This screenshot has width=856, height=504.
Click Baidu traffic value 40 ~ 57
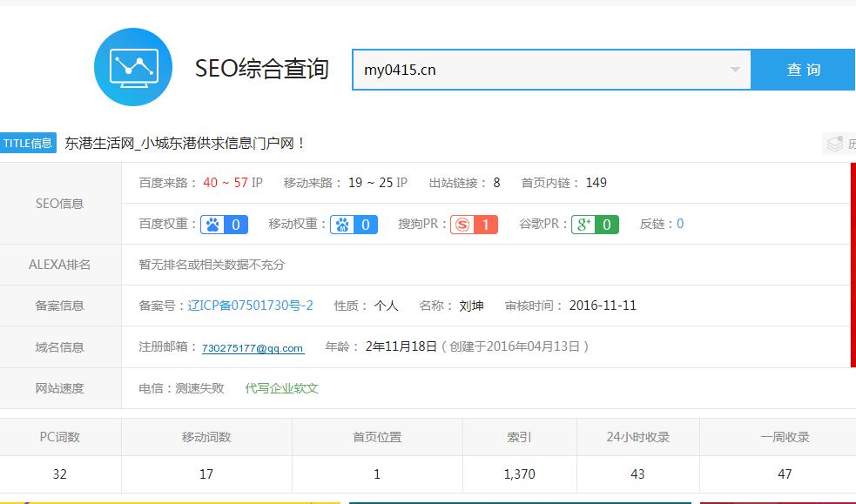(226, 183)
